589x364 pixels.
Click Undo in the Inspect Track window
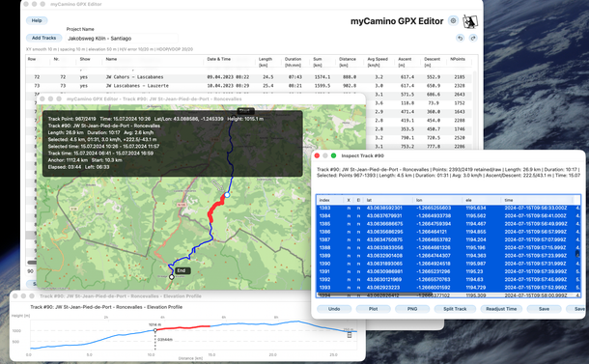pos(334,309)
